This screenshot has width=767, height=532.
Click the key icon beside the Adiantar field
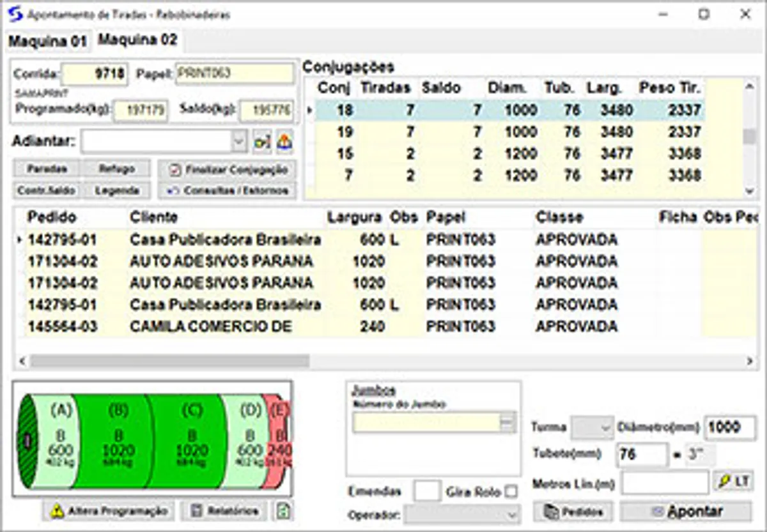pyautogui.click(x=262, y=142)
